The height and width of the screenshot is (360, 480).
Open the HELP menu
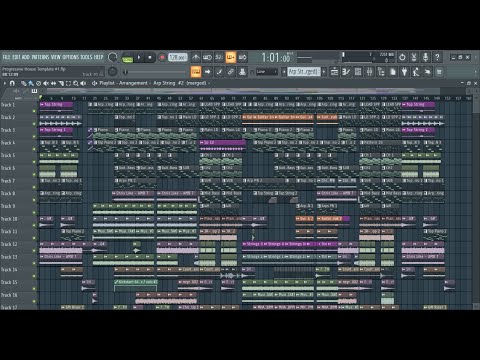pos(98,57)
